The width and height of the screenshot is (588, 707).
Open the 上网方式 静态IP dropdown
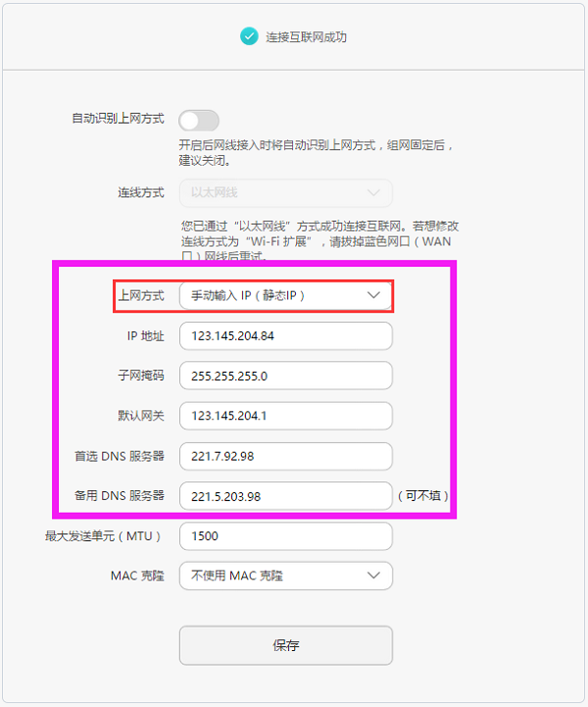pyautogui.click(x=285, y=296)
